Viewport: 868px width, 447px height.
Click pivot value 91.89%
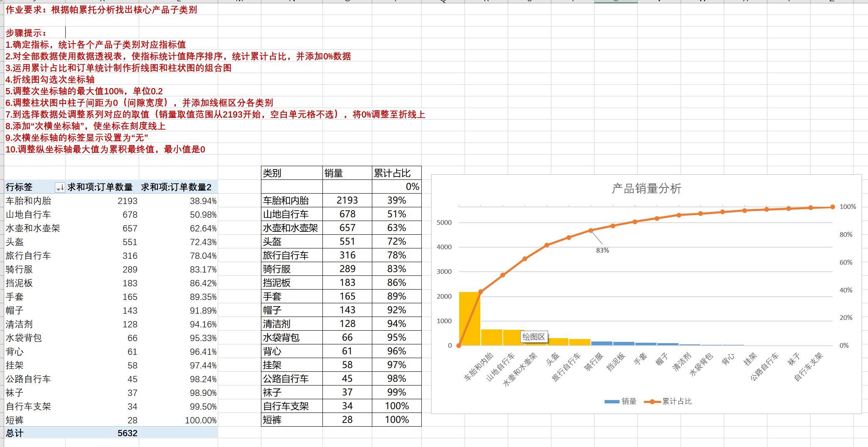(203, 311)
